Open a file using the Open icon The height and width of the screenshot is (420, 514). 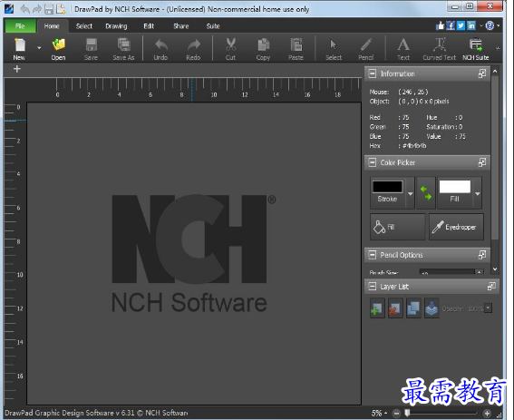point(58,49)
